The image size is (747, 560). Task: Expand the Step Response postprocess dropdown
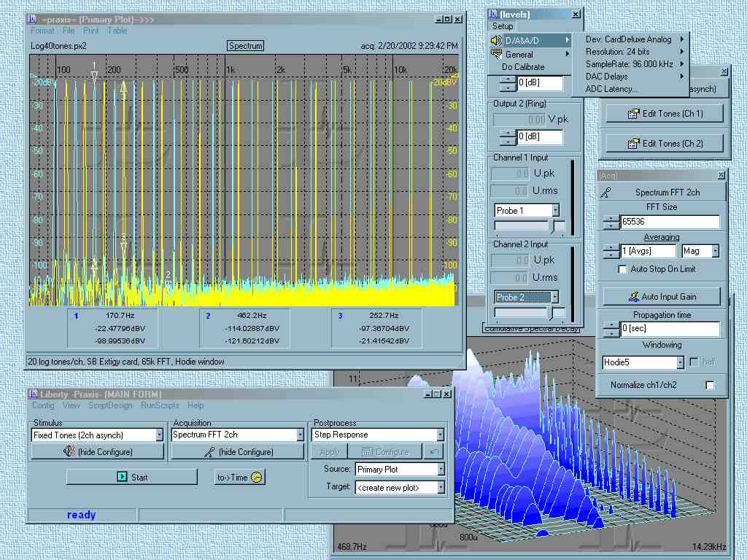[x=440, y=435]
